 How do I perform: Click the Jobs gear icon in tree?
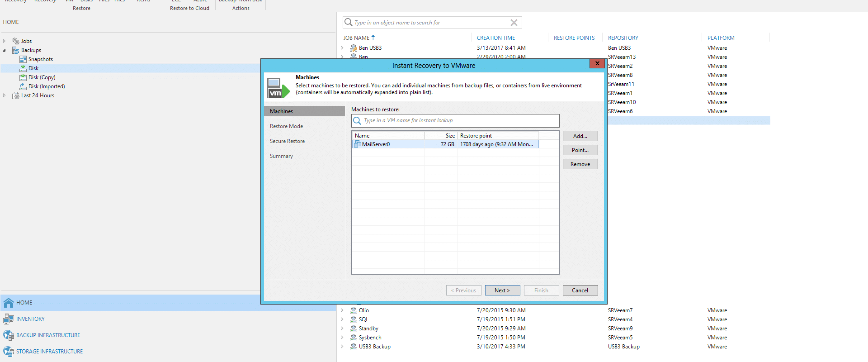pos(16,41)
